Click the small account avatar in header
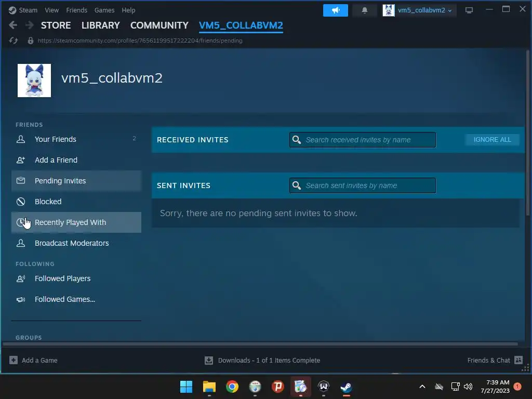 (x=389, y=10)
